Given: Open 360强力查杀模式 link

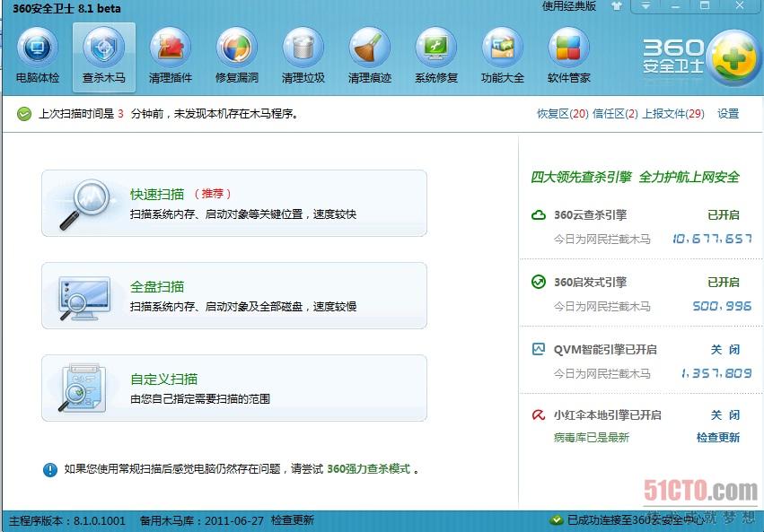Looking at the screenshot, I should [368, 469].
